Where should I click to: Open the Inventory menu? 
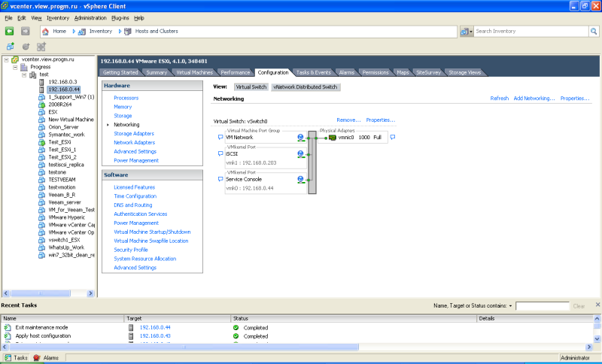click(x=58, y=18)
